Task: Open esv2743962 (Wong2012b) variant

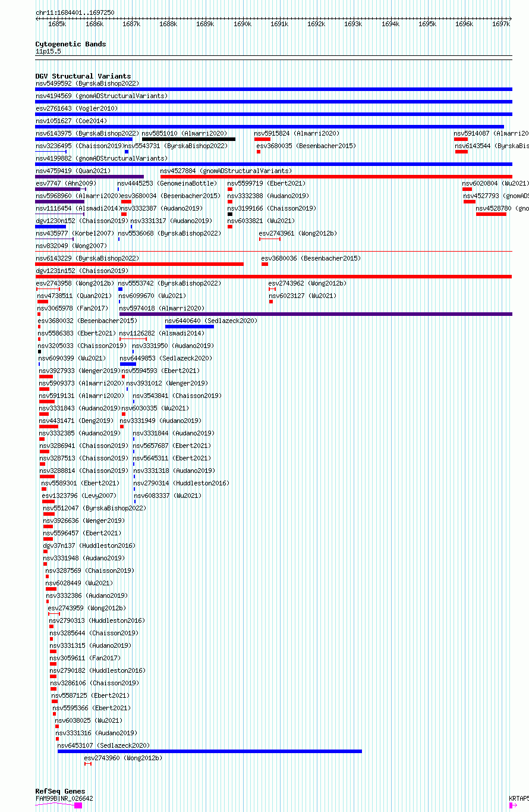Action: [x=307, y=284]
